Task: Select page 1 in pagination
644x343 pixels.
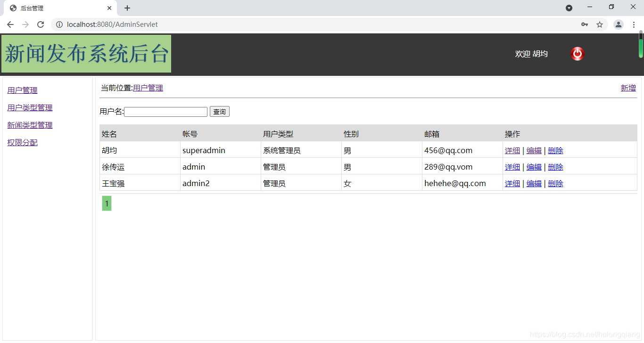Action: pyautogui.click(x=107, y=203)
